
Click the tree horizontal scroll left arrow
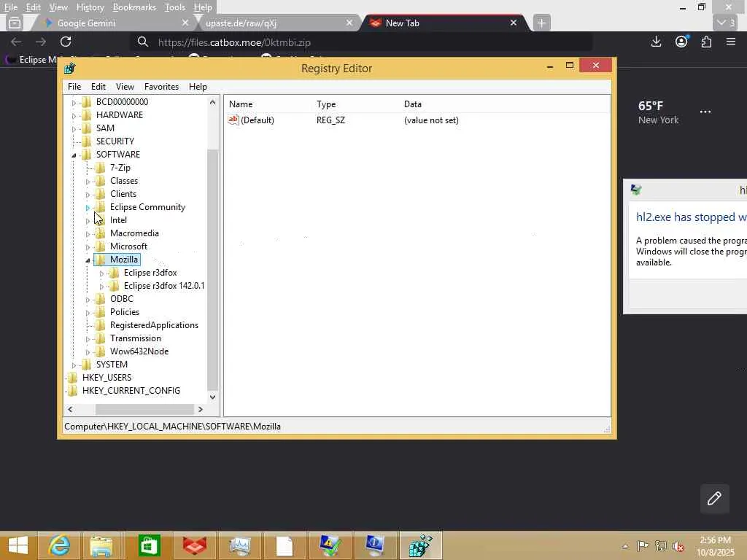(x=71, y=410)
